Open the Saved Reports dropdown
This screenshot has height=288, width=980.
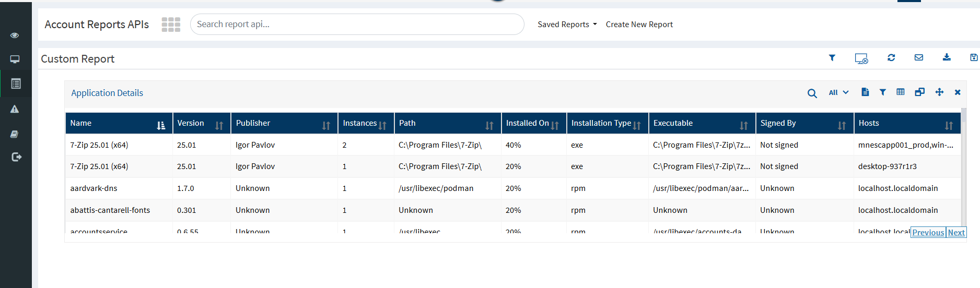point(567,25)
